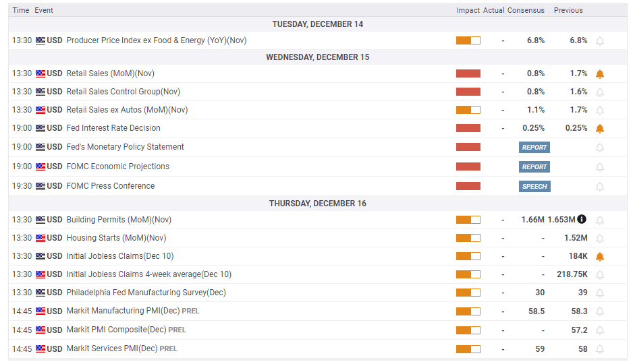Image resolution: width=633 pixels, height=364 pixels.
Task: Expand Retail Sales ex Autos event row
Action: (127, 110)
